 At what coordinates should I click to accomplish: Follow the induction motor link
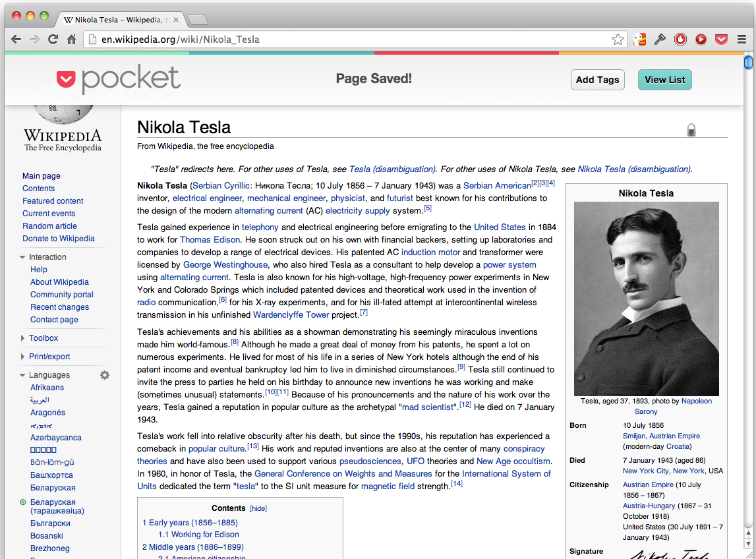pyautogui.click(x=430, y=252)
